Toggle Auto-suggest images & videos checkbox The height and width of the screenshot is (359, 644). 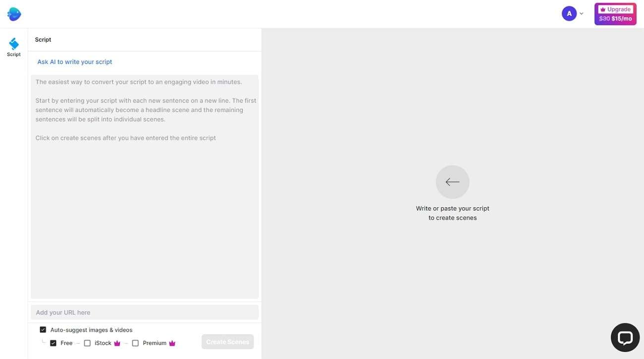pyautogui.click(x=43, y=330)
